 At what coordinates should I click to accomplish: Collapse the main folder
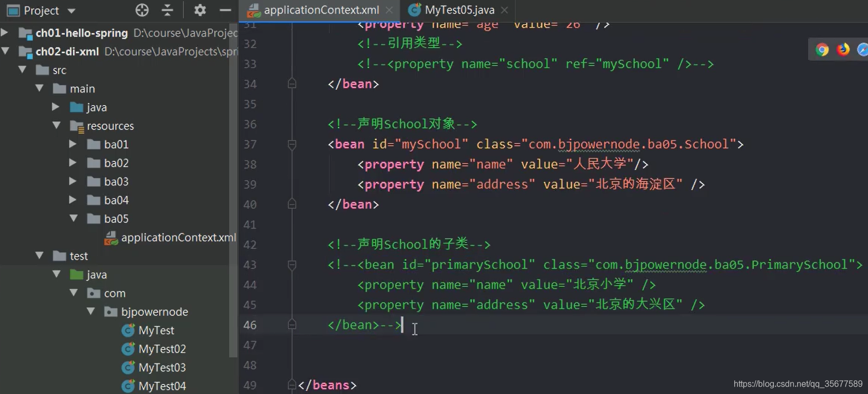pos(40,88)
